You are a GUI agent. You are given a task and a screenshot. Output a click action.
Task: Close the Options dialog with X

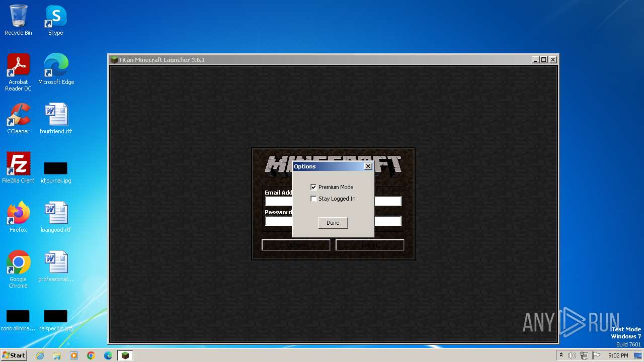pos(368,166)
